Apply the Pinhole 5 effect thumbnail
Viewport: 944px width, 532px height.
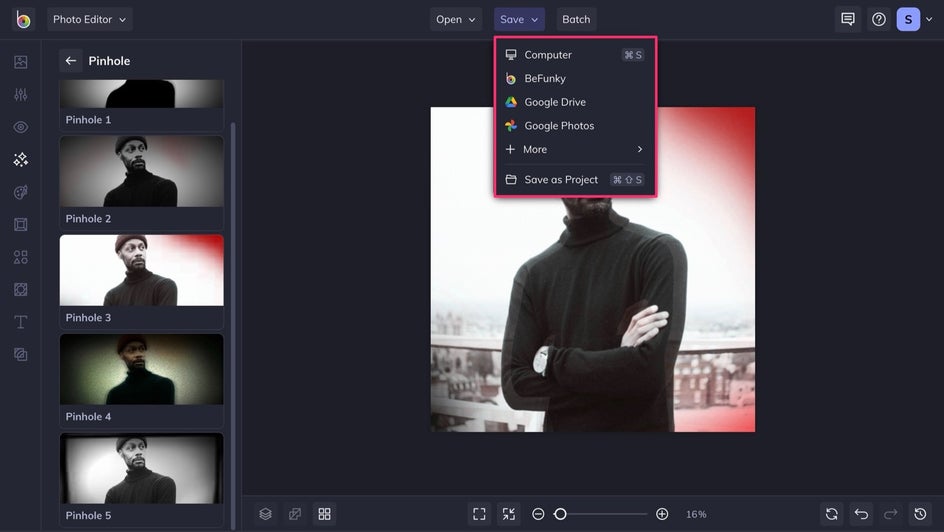pos(141,468)
